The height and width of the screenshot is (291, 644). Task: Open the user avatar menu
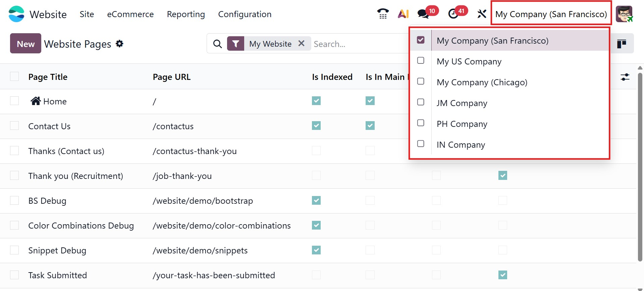(624, 14)
